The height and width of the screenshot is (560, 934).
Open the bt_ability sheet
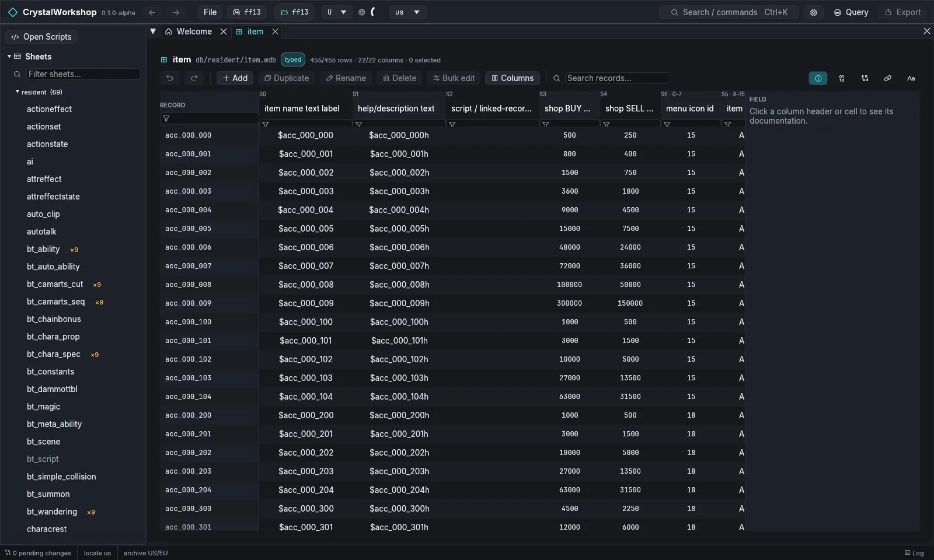coord(43,249)
